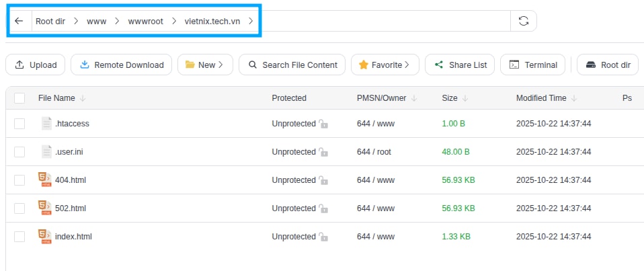
Task: Click the back arrow in path bar
Action: [19, 21]
